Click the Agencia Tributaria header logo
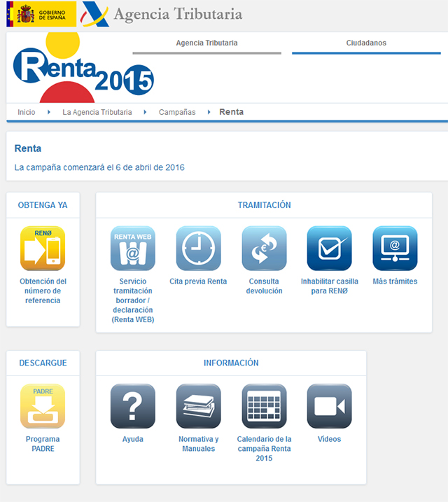Image resolution: width=448 pixels, height=502 pixels. pyautogui.click(x=162, y=14)
